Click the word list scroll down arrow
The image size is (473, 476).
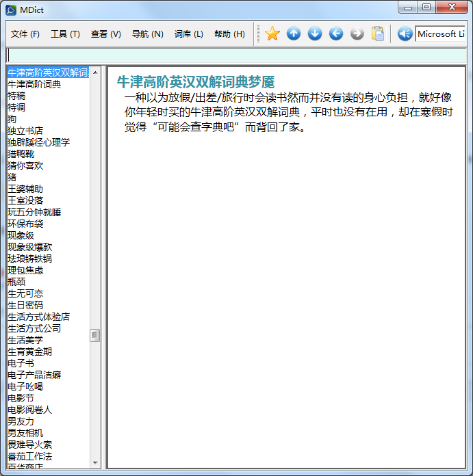point(95,462)
